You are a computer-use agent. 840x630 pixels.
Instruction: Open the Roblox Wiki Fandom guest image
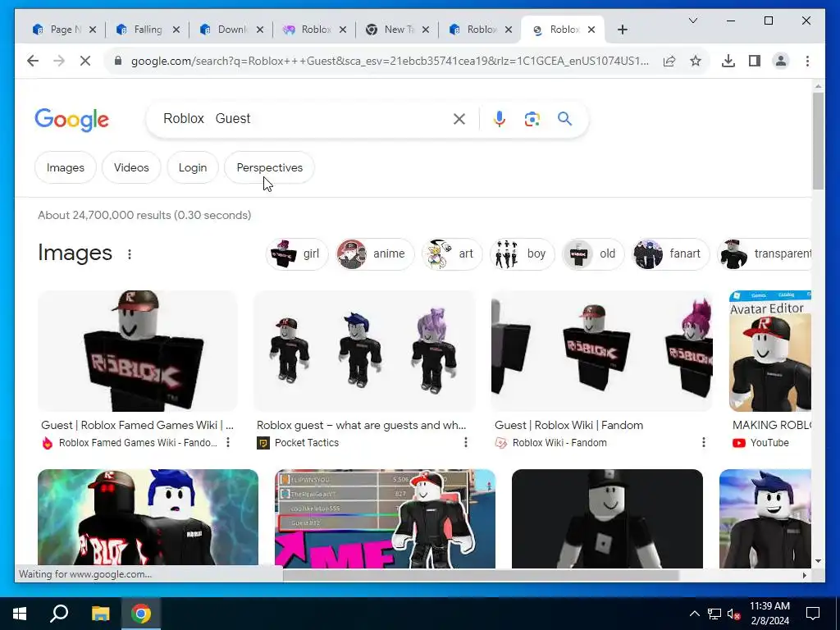pos(601,351)
